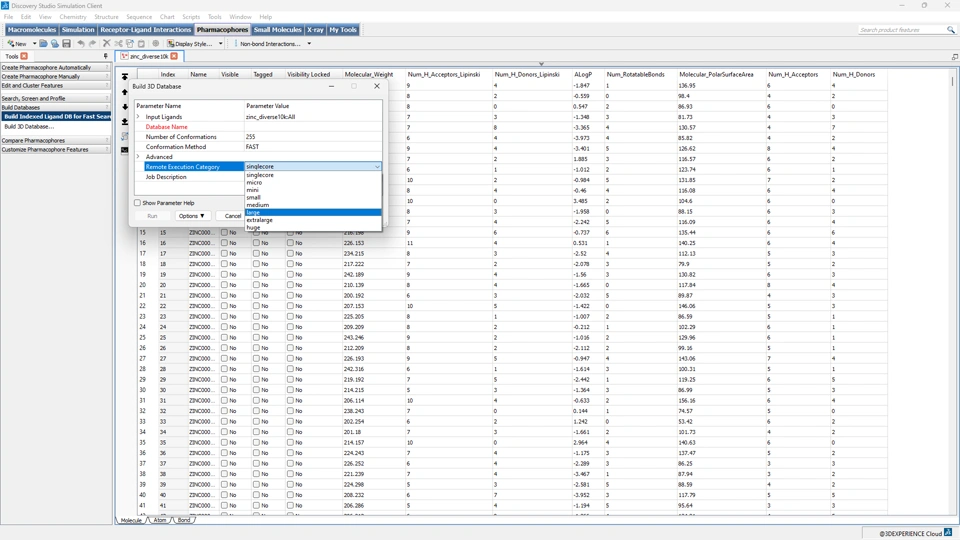This screenshot has width=960, height=540.
Task: Expand the Compare Pharmacophores section
Action: coord(56,140)
